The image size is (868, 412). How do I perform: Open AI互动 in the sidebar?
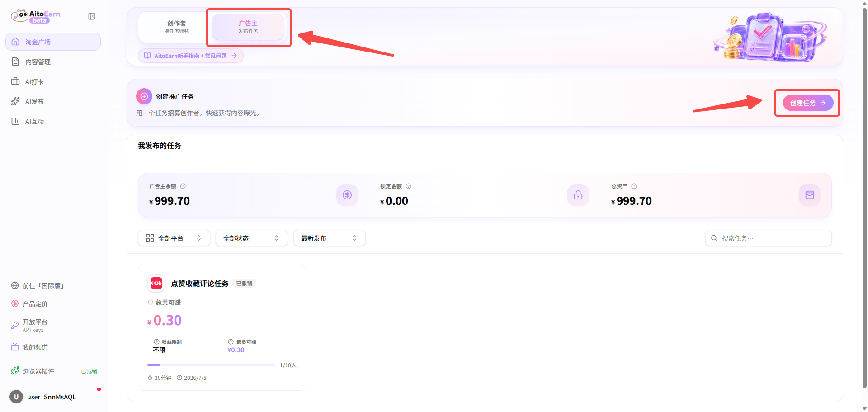coord(53,121)
